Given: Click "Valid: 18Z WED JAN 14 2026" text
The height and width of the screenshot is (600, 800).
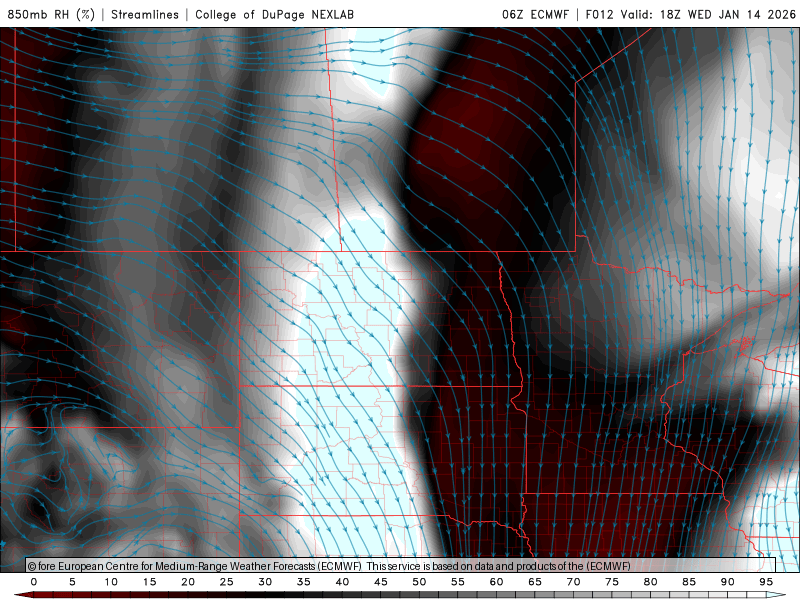Looking at the screenshot, I should (x=708, y=14).
